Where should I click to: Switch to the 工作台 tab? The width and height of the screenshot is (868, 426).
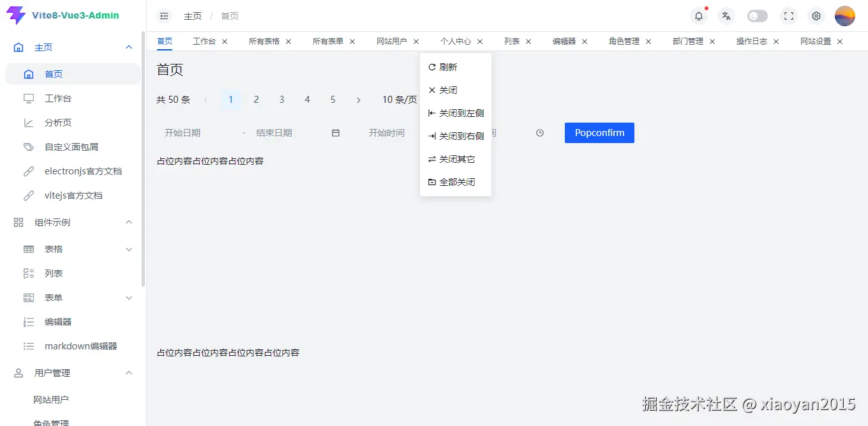click(204, 41)
